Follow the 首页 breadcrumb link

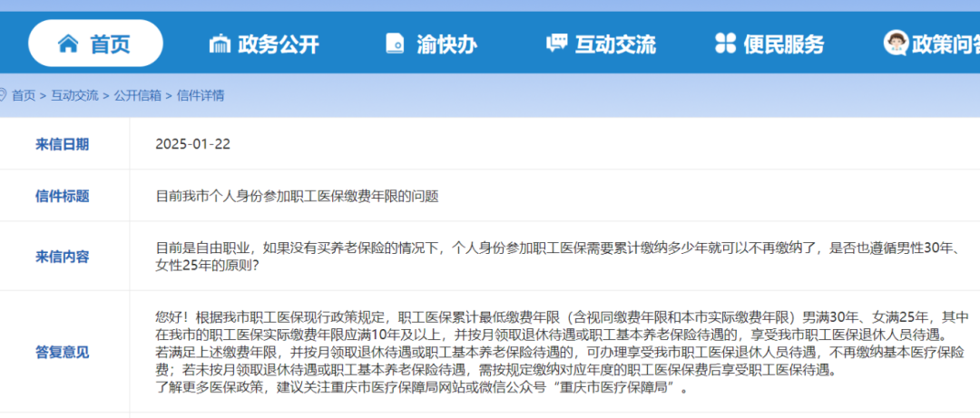click(24, 95)
